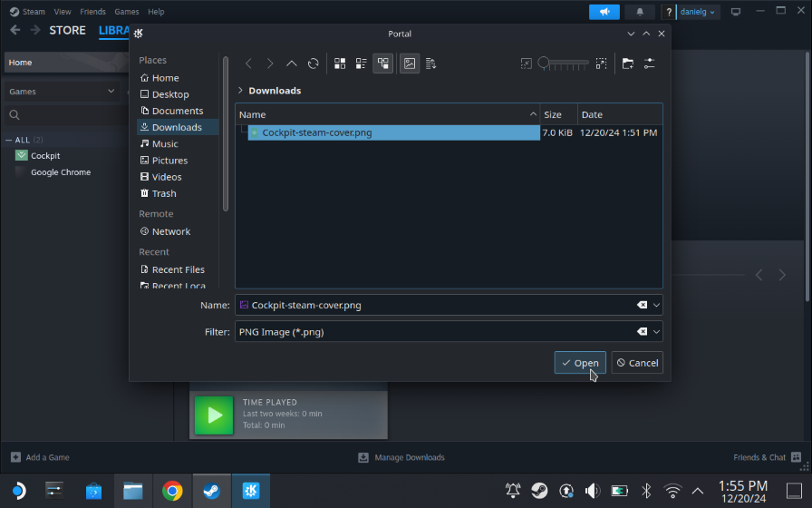Expand the Filter type dropdown
The height and width of the screenshot is (508, 812).
(656, 332)
